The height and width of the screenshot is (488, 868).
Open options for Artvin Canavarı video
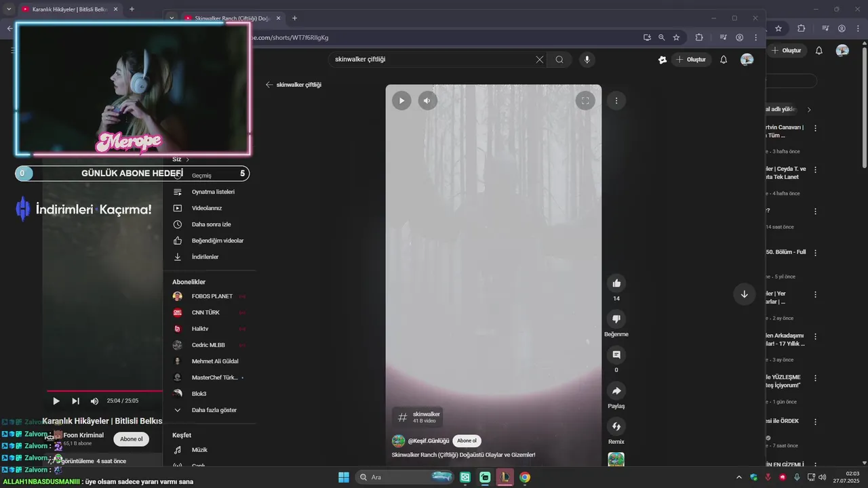815,128
